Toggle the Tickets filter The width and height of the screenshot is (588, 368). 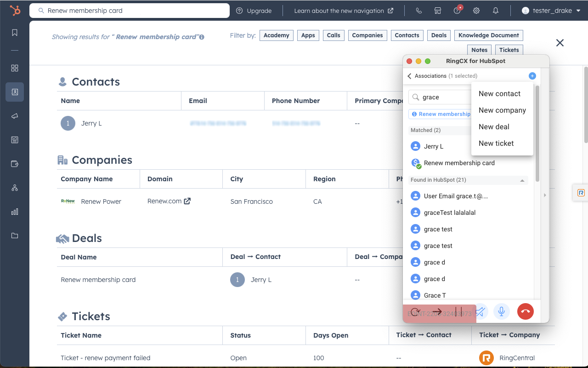(509, 50)
